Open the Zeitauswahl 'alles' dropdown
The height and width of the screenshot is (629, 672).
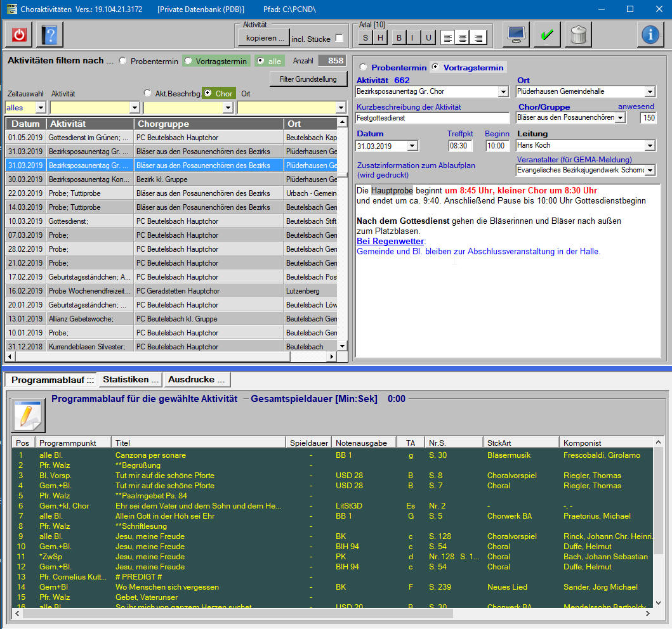pyautogui.click(x=41, y=107)
